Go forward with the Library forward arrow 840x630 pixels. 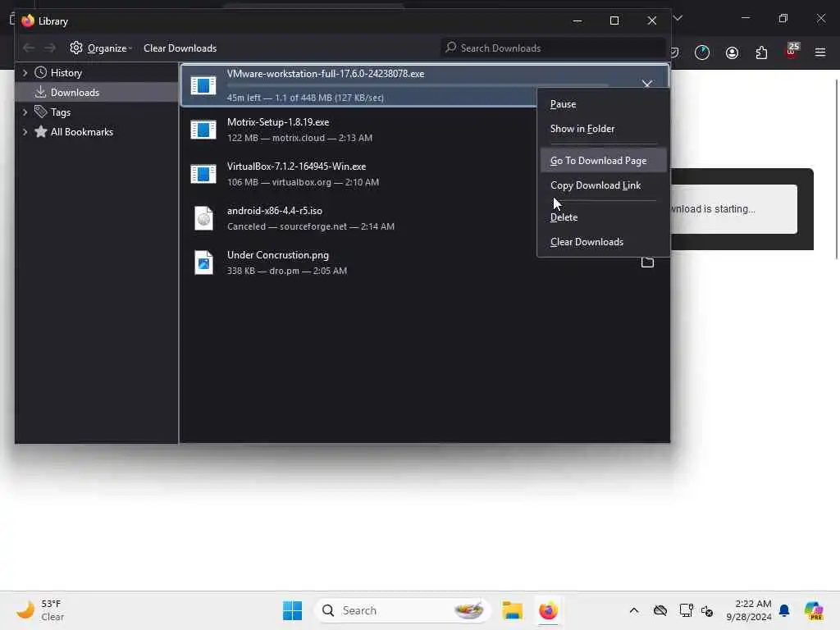50,48
